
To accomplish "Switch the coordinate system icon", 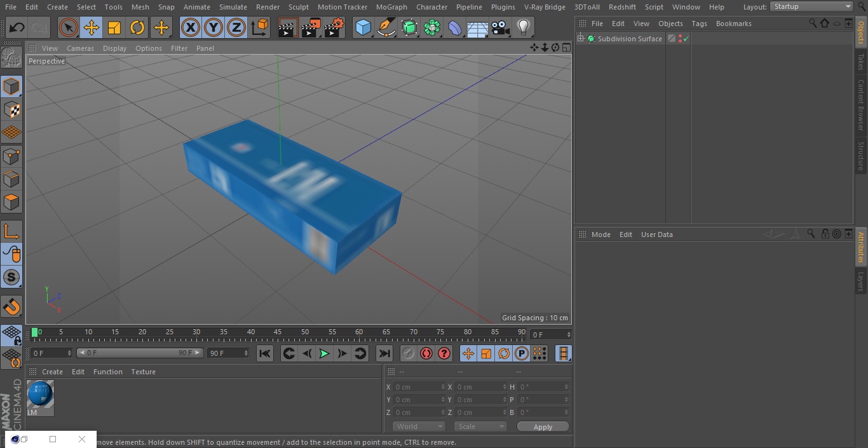I will point(260,27).
